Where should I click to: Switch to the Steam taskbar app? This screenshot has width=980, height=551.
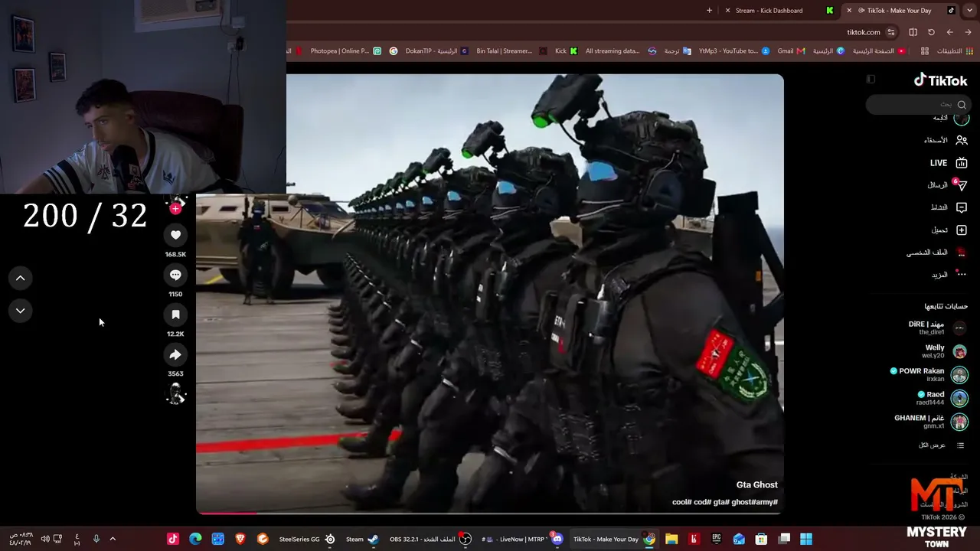pos(361,539)
